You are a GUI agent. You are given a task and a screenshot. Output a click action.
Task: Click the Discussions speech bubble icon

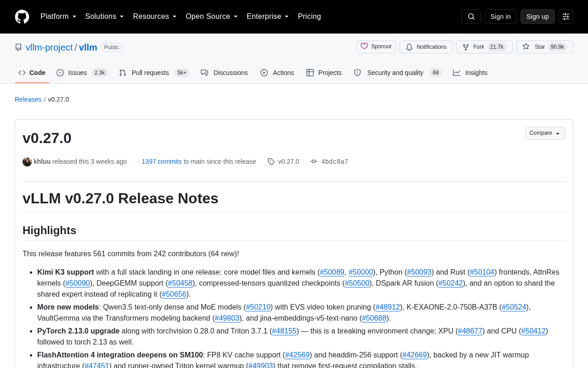click(x=204, y=73)
